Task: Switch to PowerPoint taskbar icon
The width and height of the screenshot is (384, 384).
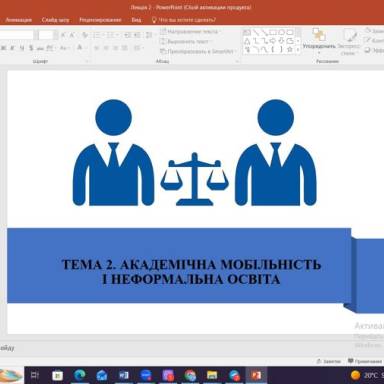Action: pyautogui.click(x=256, y=375)
